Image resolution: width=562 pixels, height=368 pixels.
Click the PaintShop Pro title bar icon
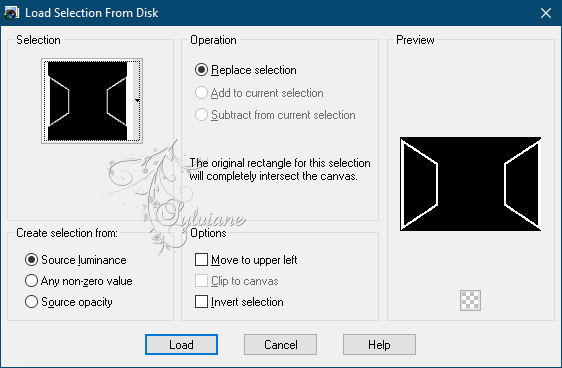click(x=11, y=13)
